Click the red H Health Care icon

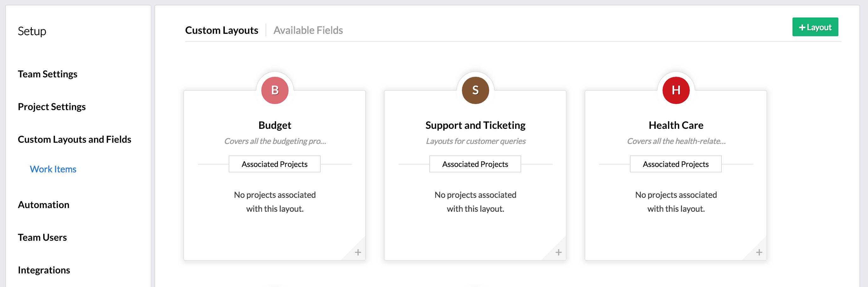676,90
